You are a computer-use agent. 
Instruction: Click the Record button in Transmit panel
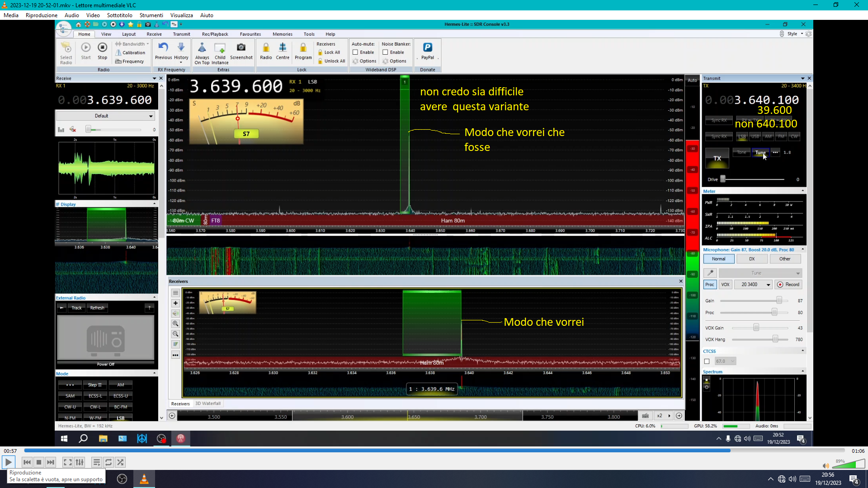[788, 285]
